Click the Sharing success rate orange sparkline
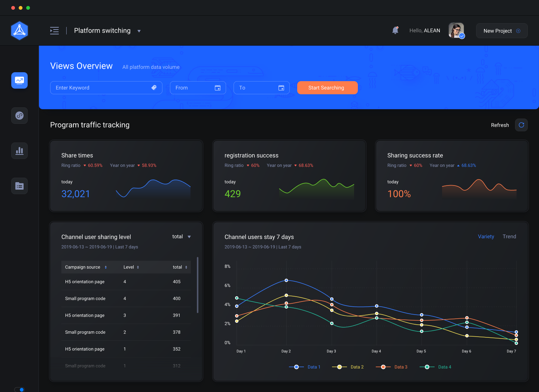The height and width of the screenshot is (392, 539). [479, 189]
